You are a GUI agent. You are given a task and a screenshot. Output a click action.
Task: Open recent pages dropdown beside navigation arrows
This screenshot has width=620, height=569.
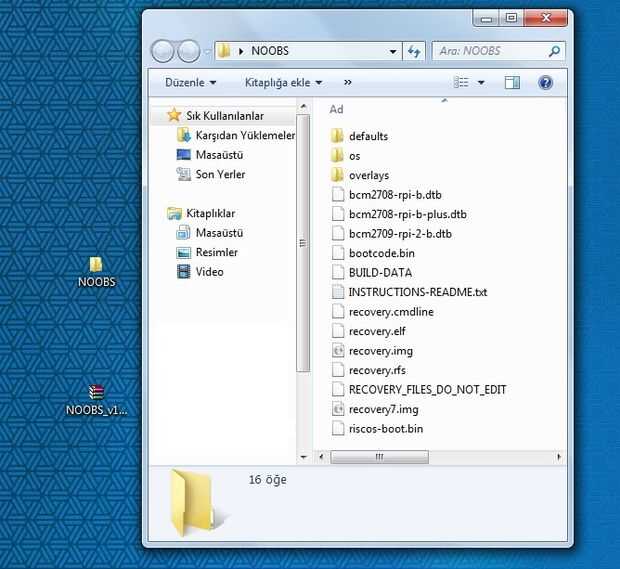[x=207, y=51]
